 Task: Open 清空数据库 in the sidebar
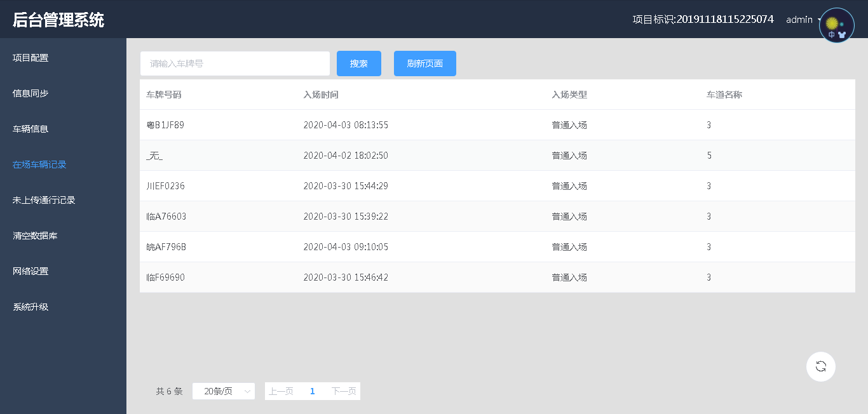point(35,236)
